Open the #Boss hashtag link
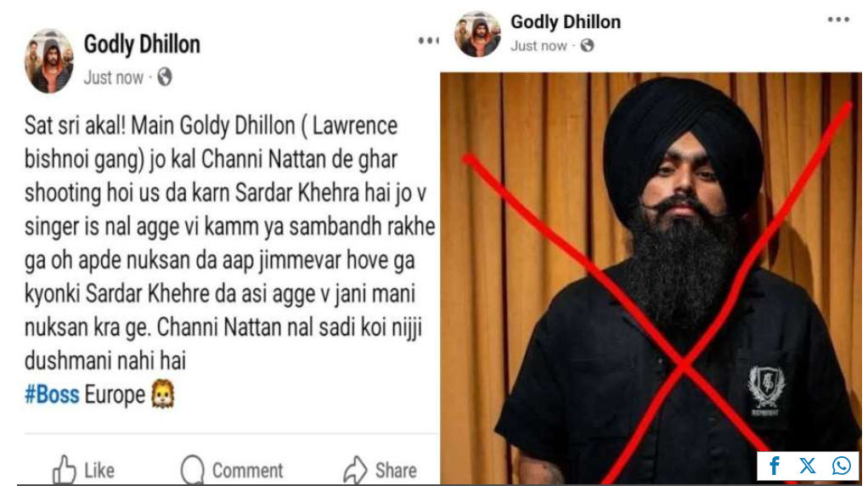The width and height of the screenshot is (868, 486). (52, 395)
